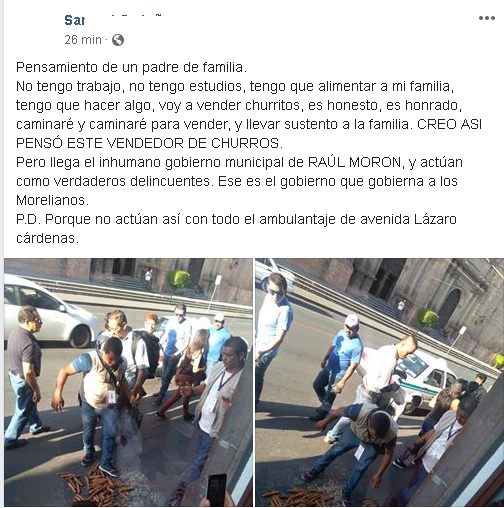504x508 pixels.
Task: Open the left photo of the post
Action: tap(128, 382)
